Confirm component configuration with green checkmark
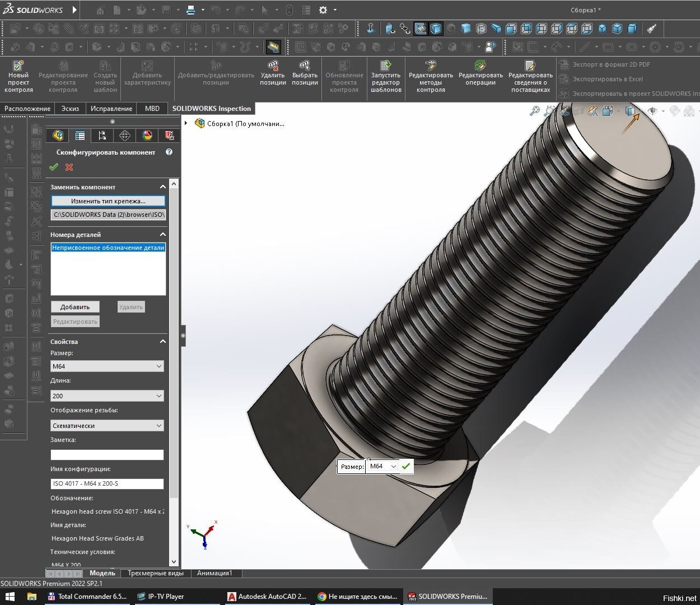 tap(54, 167)
